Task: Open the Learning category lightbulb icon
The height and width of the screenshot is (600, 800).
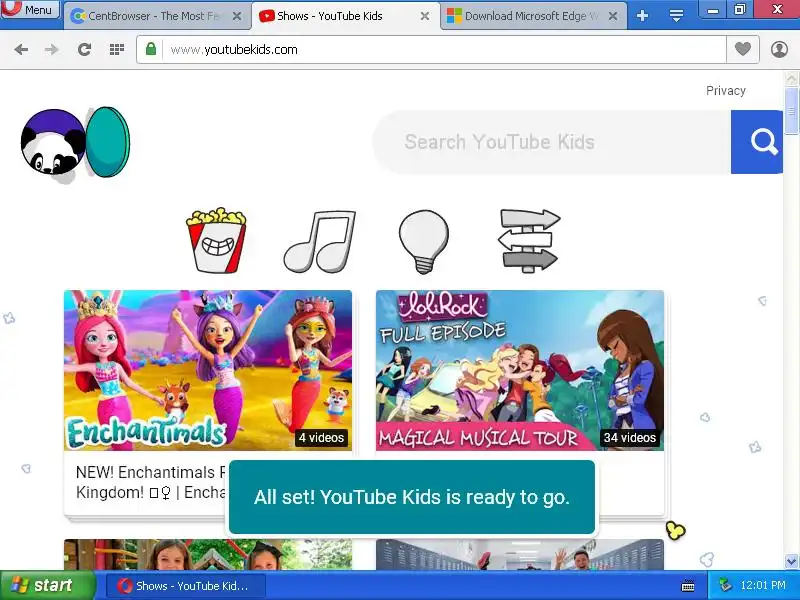Action: tap(423, 241)
